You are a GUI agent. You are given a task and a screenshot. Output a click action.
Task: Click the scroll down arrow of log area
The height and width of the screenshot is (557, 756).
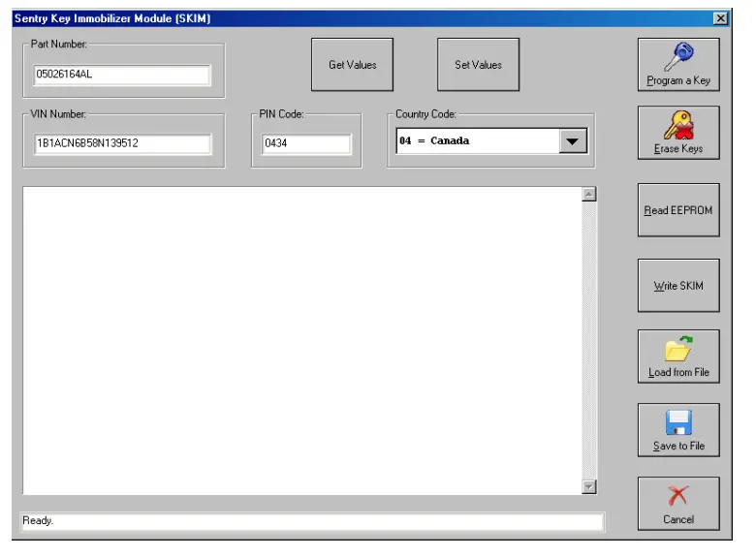[588, 486]
